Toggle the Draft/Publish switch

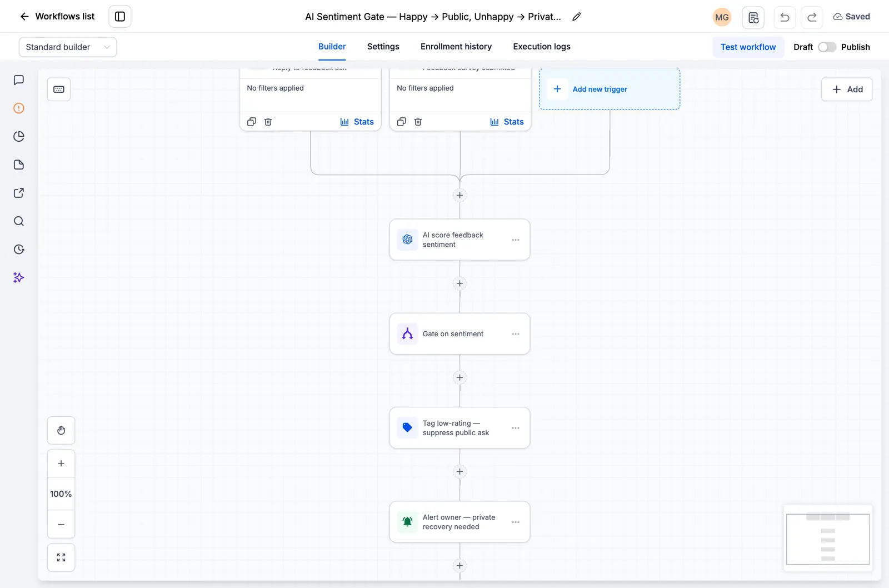[827, 47]
